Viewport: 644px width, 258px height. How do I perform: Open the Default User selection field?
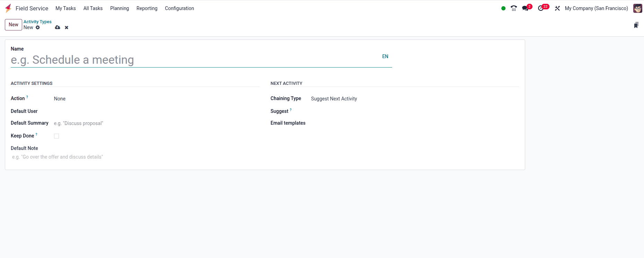click(x=156, y=111)
